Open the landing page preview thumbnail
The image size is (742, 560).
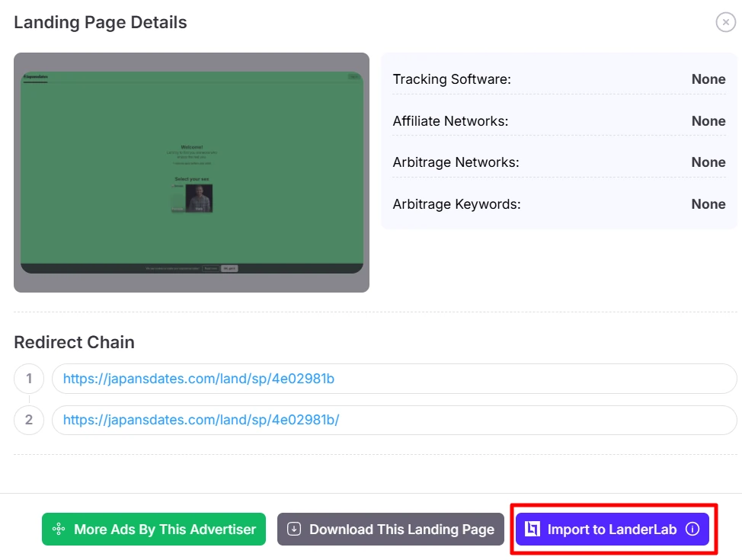coord(192,172)
